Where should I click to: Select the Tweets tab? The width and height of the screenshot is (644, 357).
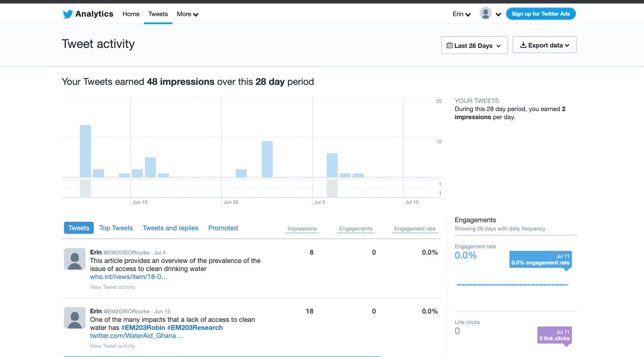tap(79, 228)
